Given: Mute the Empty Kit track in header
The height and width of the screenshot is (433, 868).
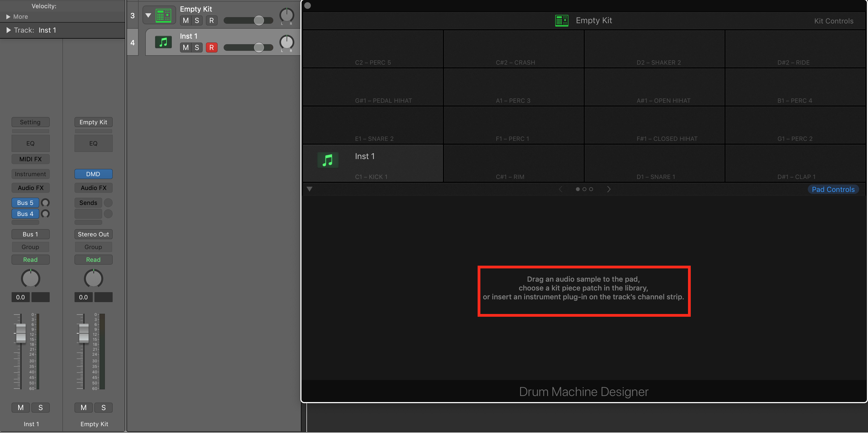Looking at the screenshot, I should 186,20.
